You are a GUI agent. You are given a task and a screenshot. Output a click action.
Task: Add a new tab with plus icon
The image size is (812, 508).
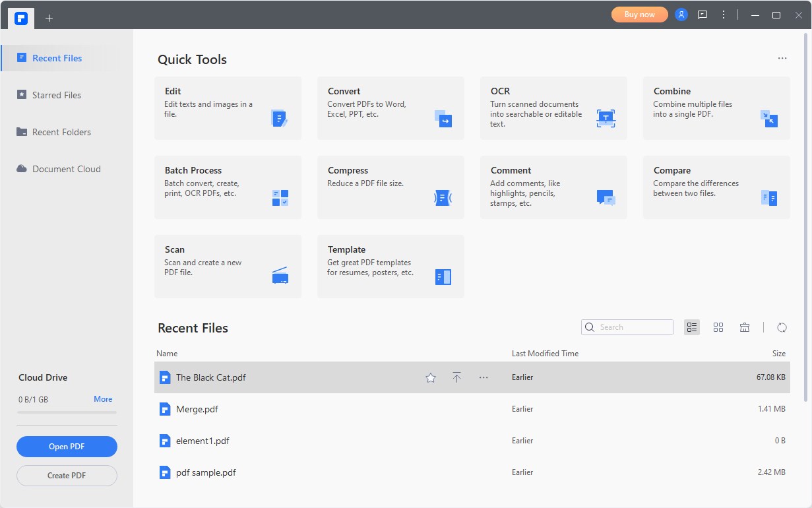[x=49, y=18]
